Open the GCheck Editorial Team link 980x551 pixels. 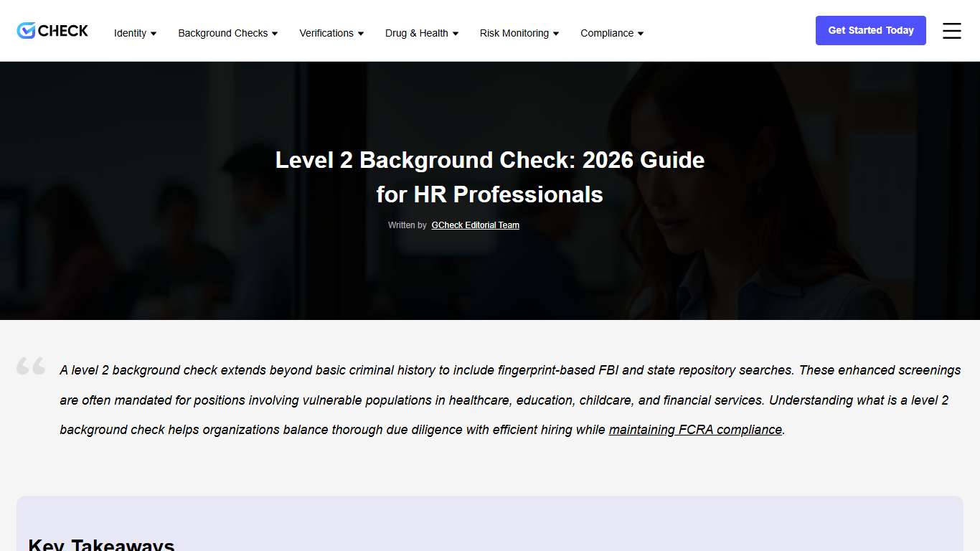click(x=475, y=225)
